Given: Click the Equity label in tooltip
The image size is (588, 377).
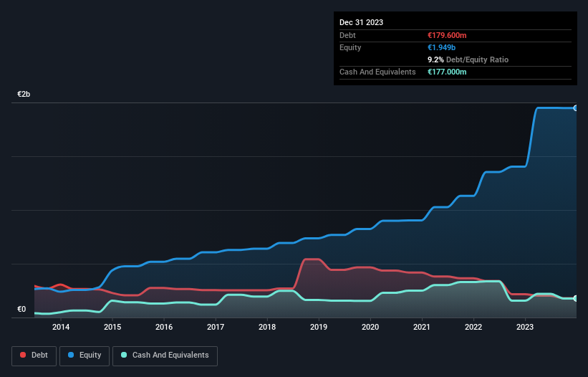Looking at the screenshot, I should pos(350,47).
